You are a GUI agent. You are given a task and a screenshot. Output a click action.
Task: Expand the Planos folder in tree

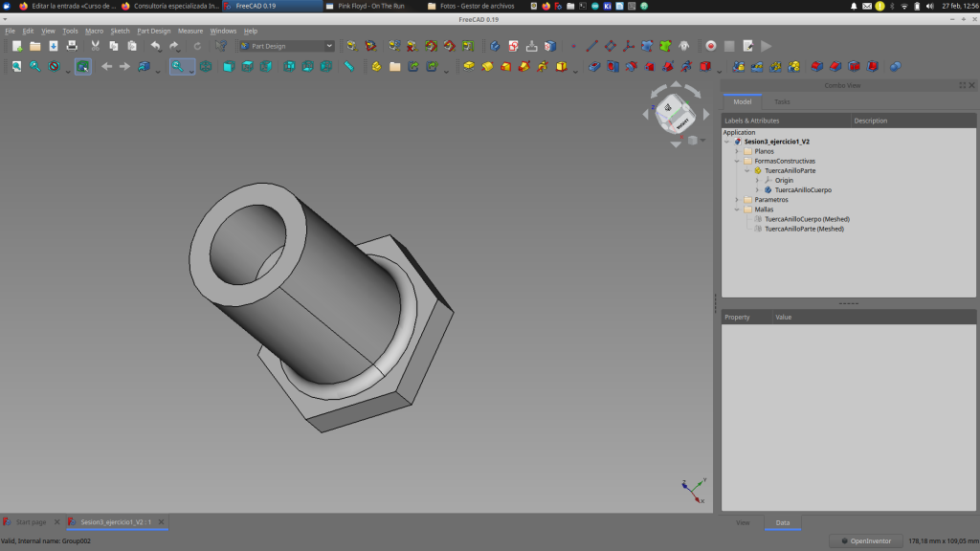pyautogui.click(x=736, y=151)
